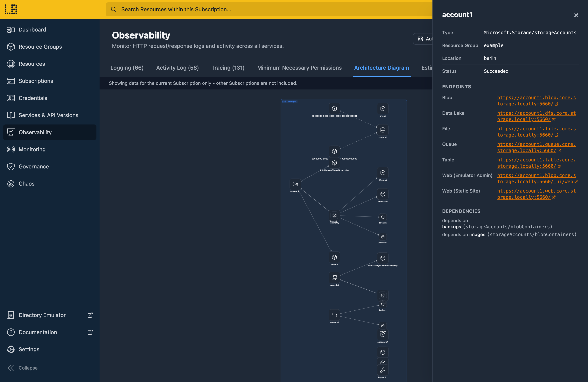Open Governance section
The image size is (588, 382).
pyautogui.click(x=50, y=166)
